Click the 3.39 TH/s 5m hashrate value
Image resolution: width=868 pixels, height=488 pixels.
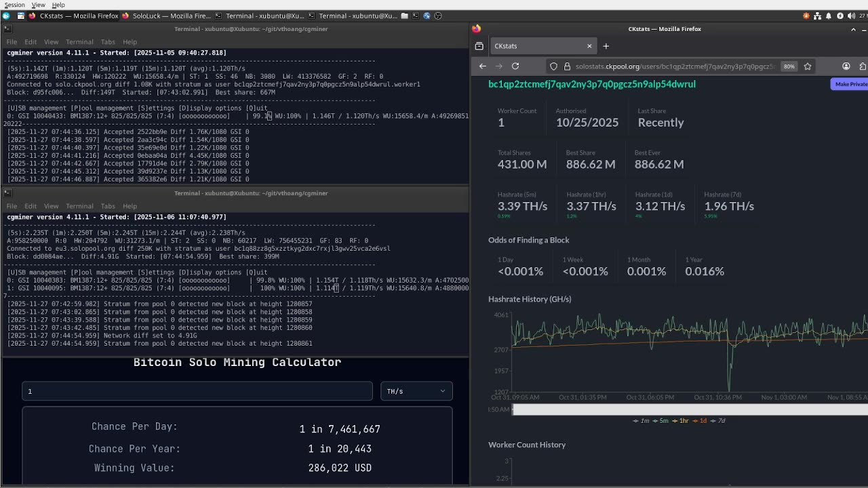pyautogui.click(x=522, y=206)
